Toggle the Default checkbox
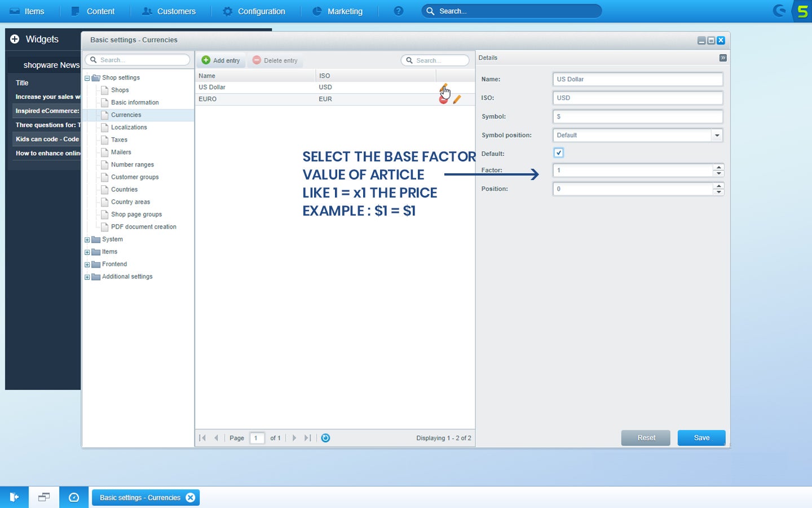The height and width of the screenshot is (508, 812). coord(558,153)
